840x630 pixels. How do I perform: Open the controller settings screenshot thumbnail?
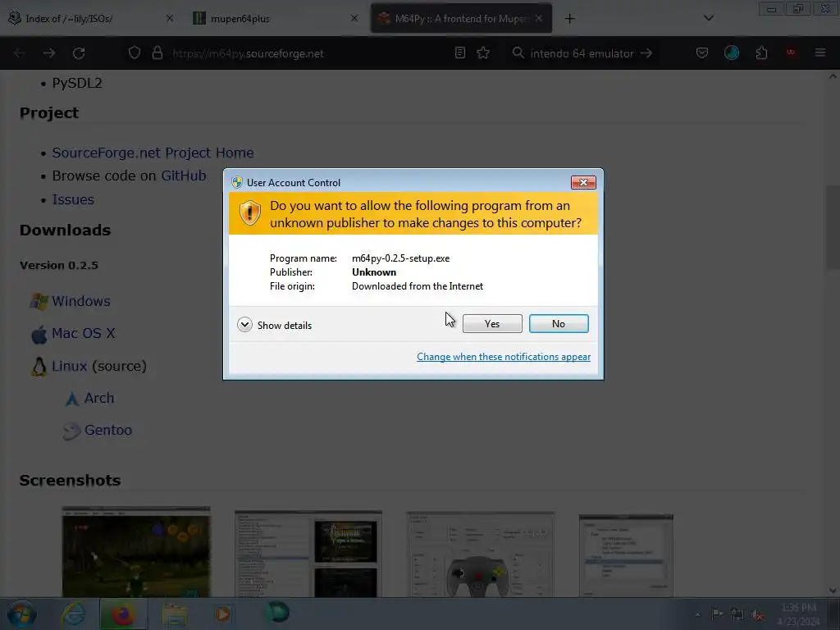click(480, 554)
